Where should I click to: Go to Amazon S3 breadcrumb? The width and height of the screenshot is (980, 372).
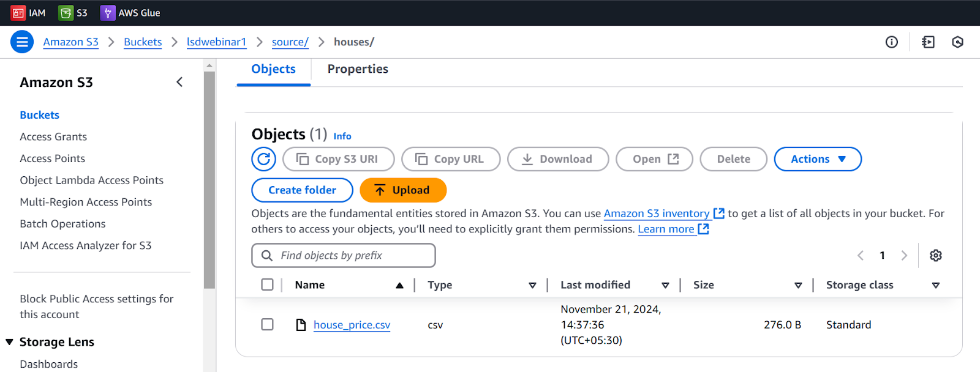click(71, 42)
